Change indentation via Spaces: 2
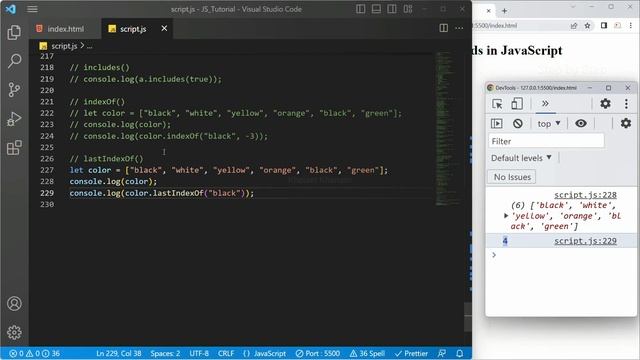640x360 pixels. [x=165, y=353]
